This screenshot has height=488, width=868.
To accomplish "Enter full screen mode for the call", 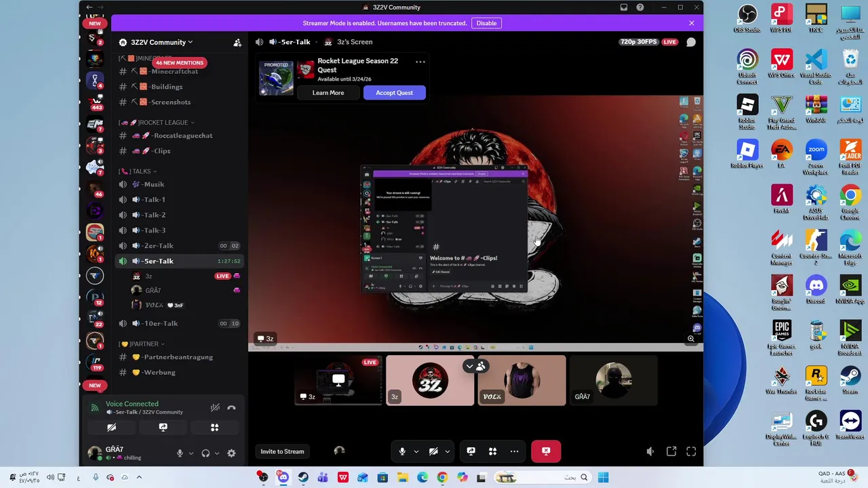I will click(691, 451).
